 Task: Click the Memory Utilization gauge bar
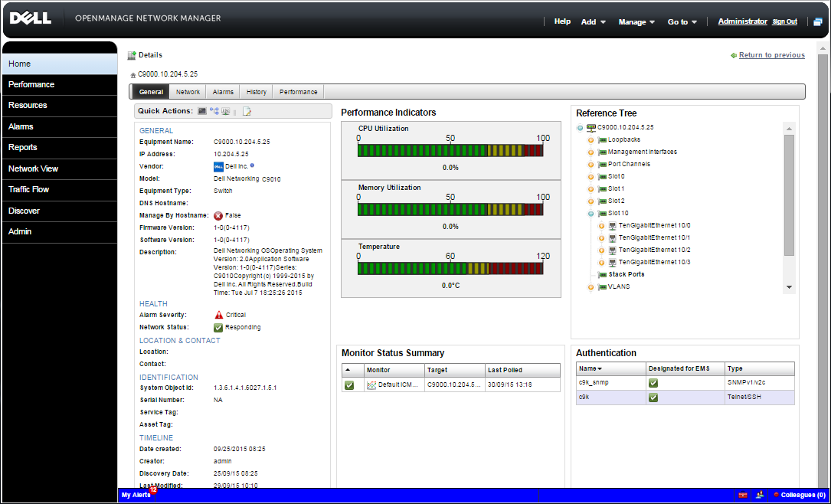[450, 209]
